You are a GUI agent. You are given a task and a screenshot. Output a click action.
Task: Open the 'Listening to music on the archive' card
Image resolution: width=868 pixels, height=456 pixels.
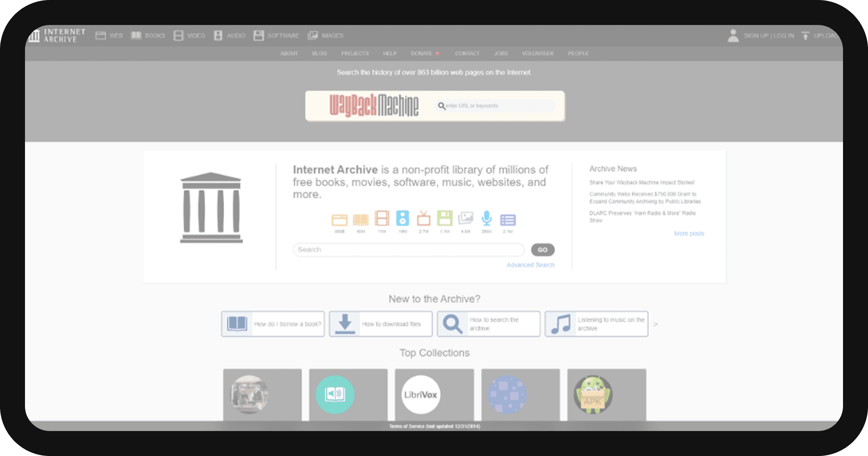(x=596, y=324)
